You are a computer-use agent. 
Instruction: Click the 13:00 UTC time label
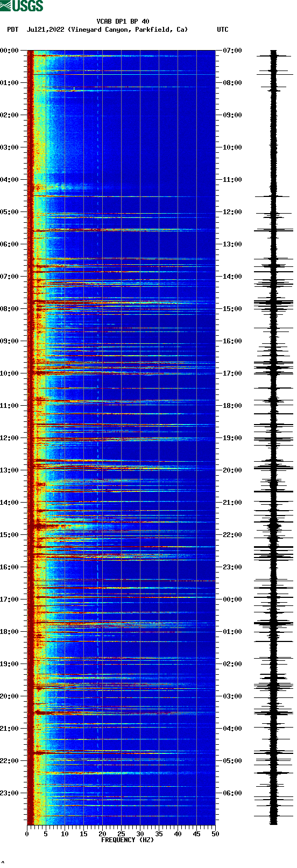[232, 244]
